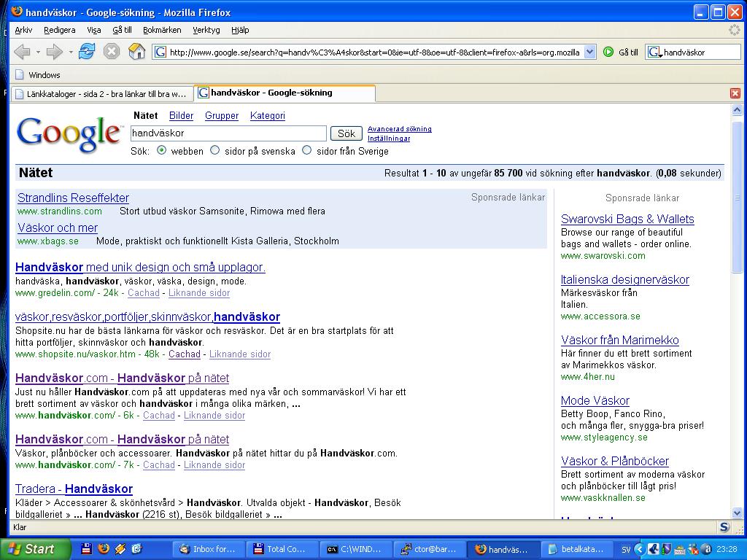Switch to Grupper search
The image size is (747, 560).
tap(222, 116)
